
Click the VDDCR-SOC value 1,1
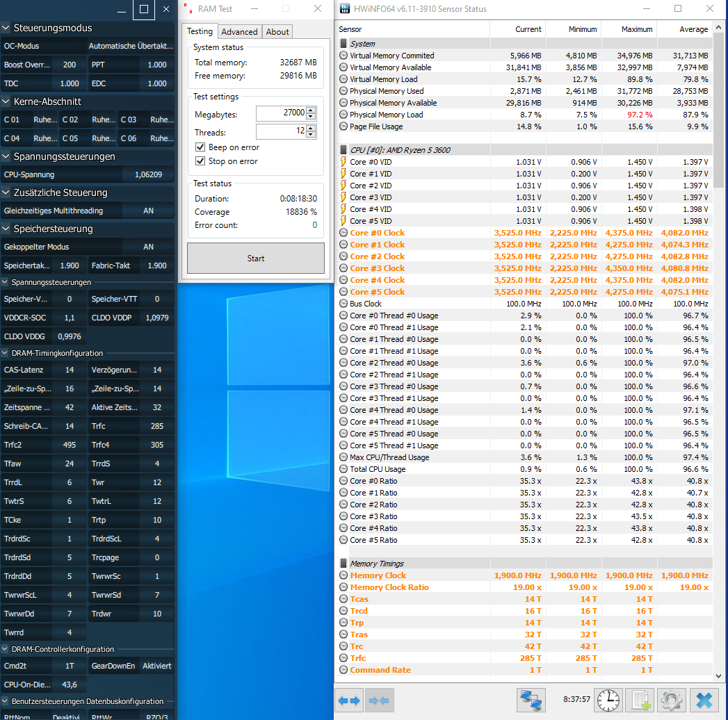(69, 318)
